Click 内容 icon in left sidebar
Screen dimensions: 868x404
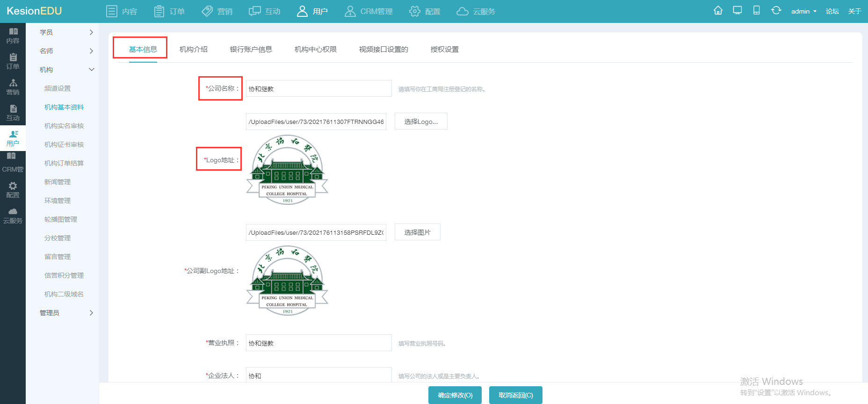(13, 36)
